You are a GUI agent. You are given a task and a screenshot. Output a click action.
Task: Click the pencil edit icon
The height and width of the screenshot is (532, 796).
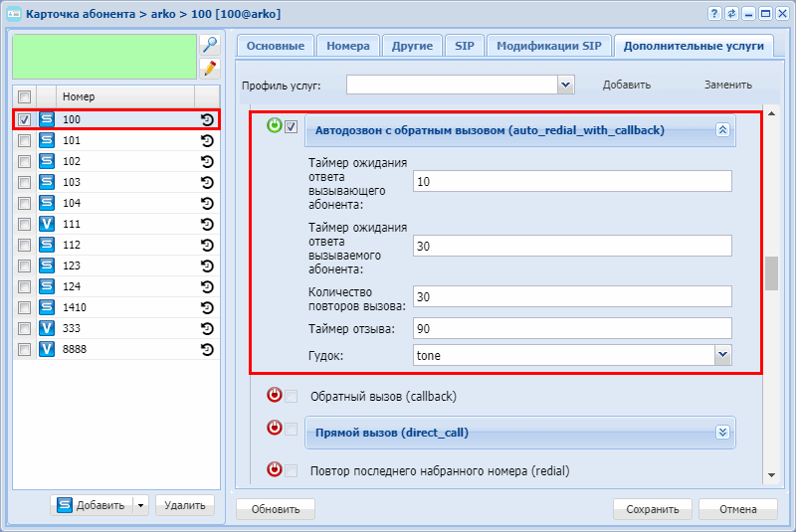coord(210,68)
